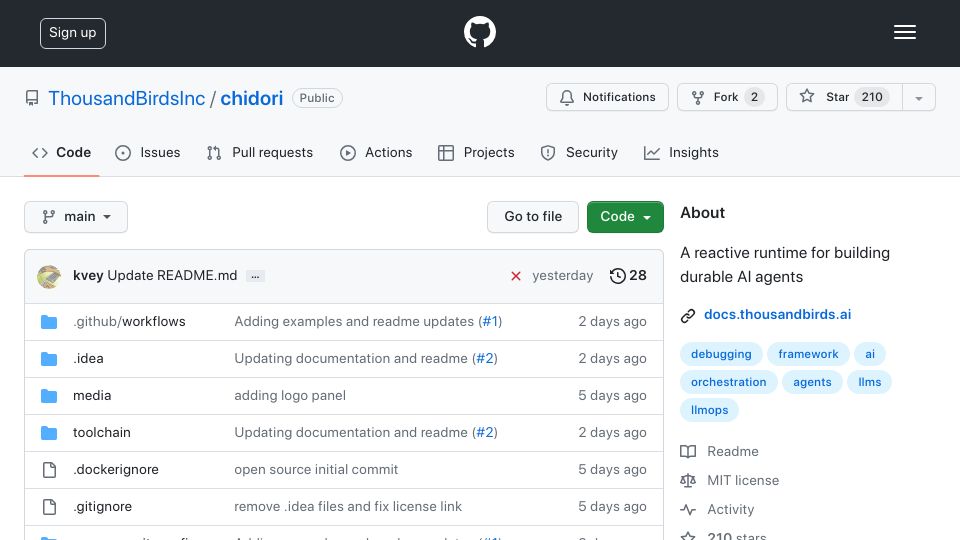Open the Actions tab
Viewport: 960px width, 540px height.
376,152
